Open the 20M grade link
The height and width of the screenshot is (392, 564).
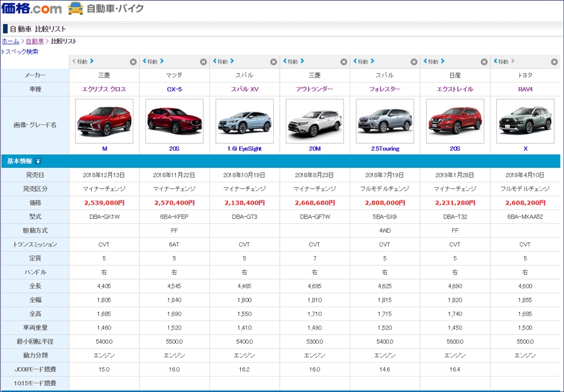[x=314, y=149]
